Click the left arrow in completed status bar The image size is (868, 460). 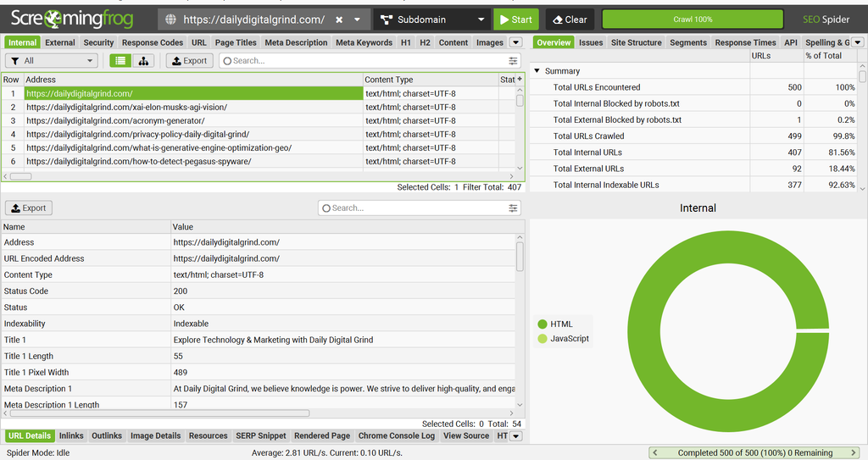[656, 453]
